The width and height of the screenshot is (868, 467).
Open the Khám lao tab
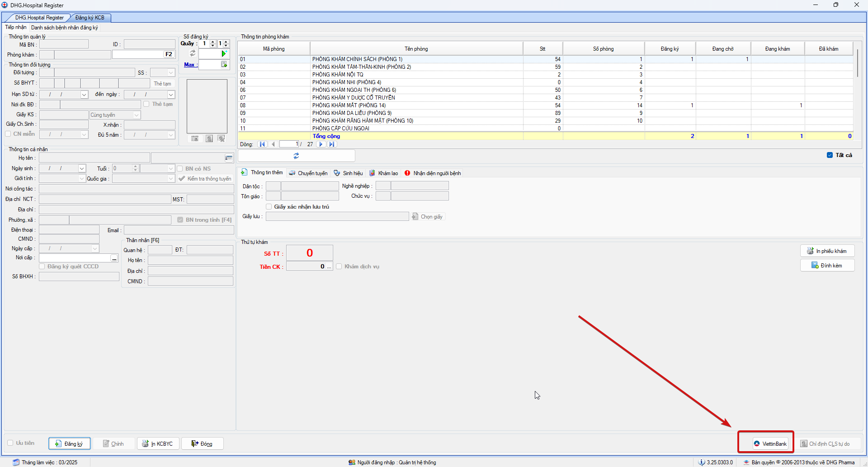(x=384, y=173)
